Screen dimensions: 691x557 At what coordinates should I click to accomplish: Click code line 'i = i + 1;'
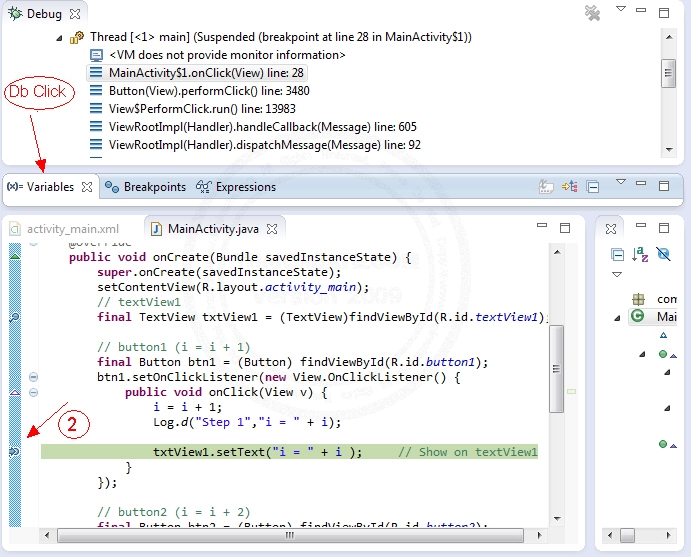pyautogui.click(x=188, y=407)
